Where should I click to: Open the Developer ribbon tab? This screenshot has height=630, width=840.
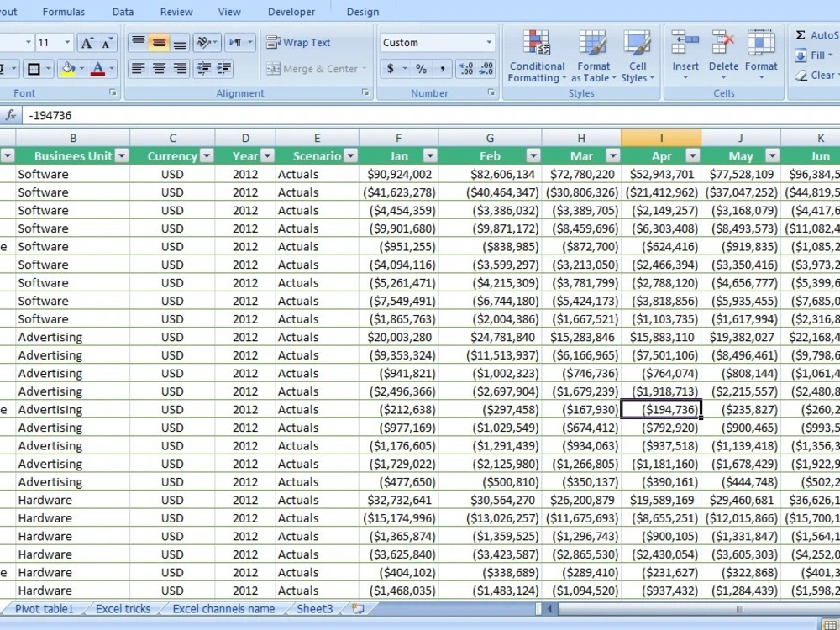(291, 12)
